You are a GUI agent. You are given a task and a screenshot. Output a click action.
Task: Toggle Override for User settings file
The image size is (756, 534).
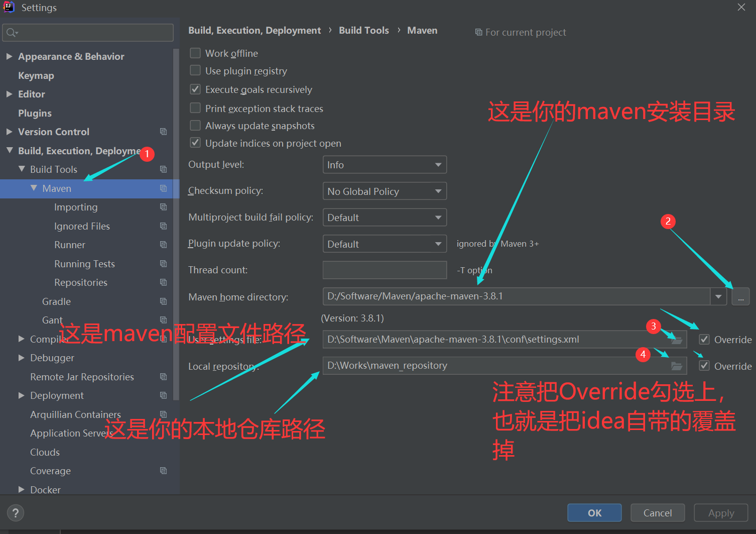(704, 340)
